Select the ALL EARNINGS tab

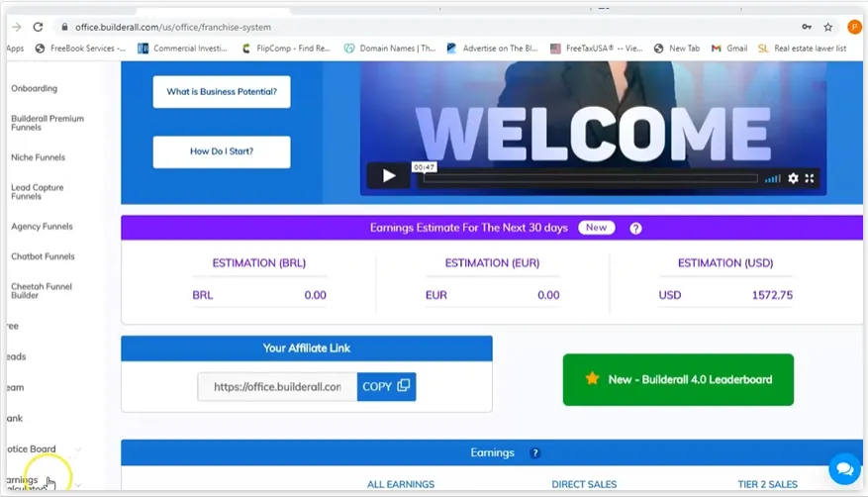point(401,484)
